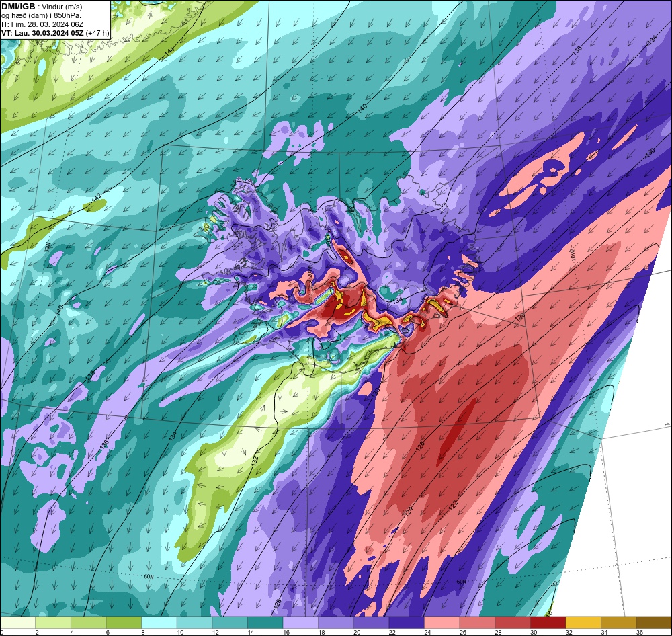The image size is (672, 636).
Task: Click the legend tick value '12'
Action: [215, 632]
